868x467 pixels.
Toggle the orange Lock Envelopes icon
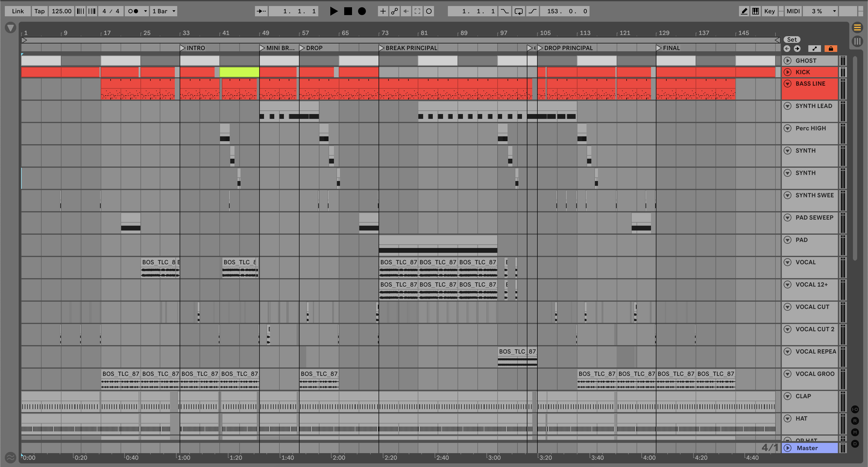click(x=831, y=49)
